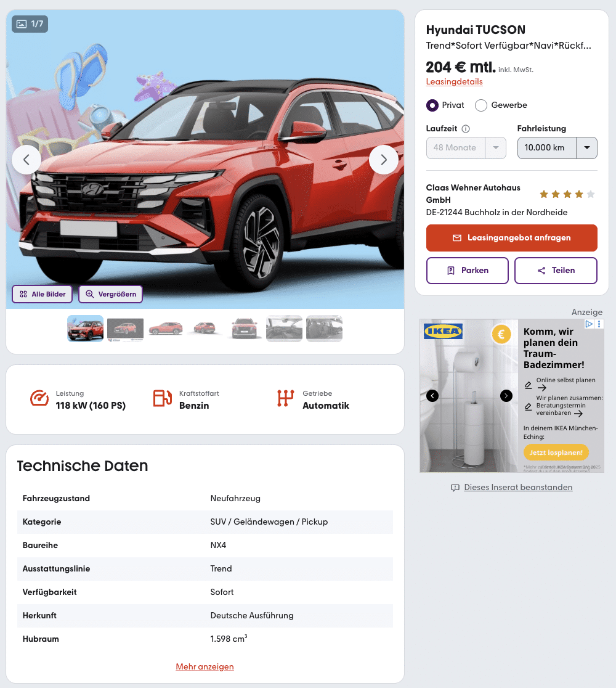Click the Leistung speedometer icon
Screen dimensions: 616x688
(39, 398)
